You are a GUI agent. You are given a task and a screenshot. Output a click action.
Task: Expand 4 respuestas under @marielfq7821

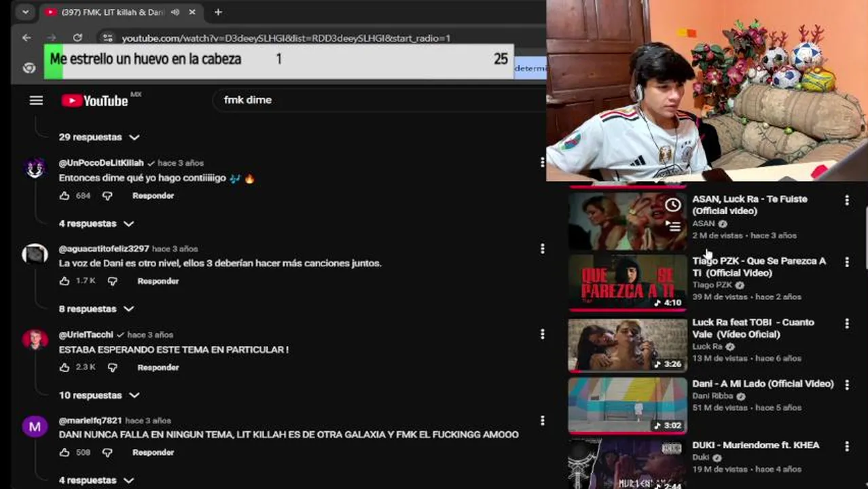(x=96, y=480)
